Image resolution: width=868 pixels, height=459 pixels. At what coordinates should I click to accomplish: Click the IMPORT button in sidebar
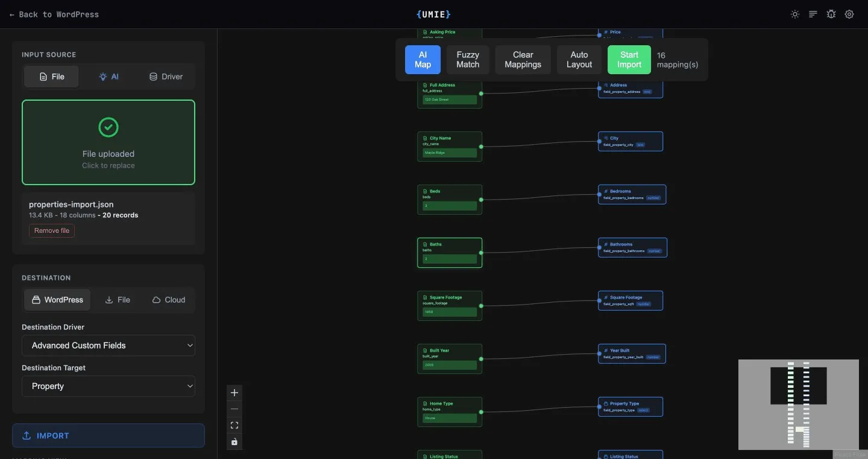[x=108, y=435]
